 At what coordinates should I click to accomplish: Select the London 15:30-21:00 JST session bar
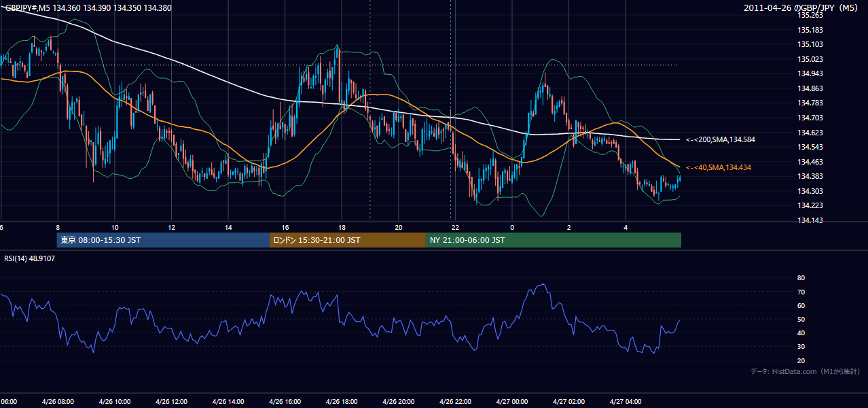(x=348, y=240)
